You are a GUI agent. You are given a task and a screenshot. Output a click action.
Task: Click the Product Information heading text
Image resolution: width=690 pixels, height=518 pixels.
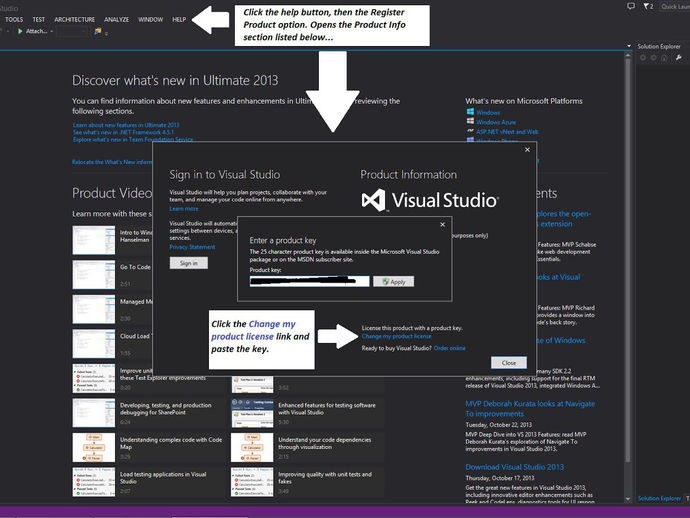[x=408, y=175]
